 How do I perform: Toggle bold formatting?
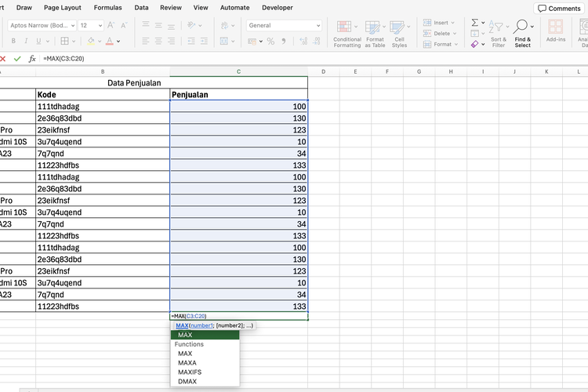pos(14,42)
